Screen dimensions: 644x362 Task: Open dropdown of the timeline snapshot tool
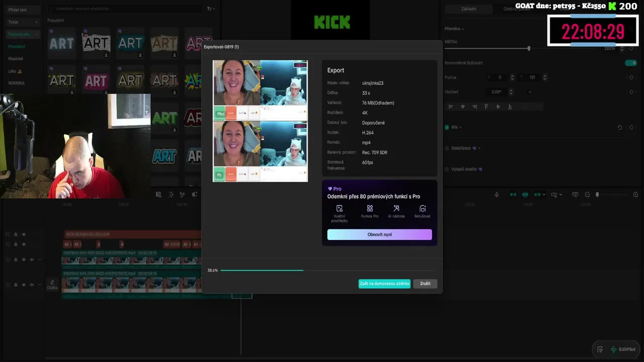click(561, 195)
